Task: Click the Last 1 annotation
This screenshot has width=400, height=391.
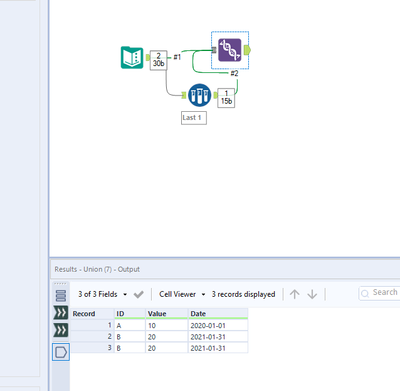Action: pyautogui.click(x=194, y=118)
